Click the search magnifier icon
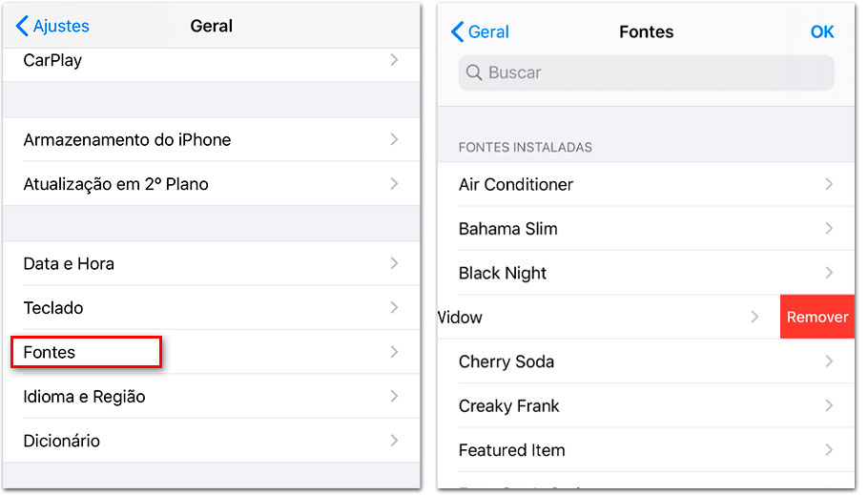Image resolution: width=868 pixels, height=495 pixels. (x=474, y=72)
